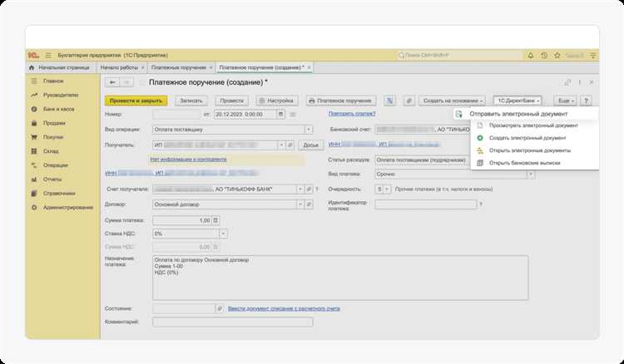Click the Записать button
Image resolution: width=624 pixels, height=364 pixels.
tap(191, 101)
